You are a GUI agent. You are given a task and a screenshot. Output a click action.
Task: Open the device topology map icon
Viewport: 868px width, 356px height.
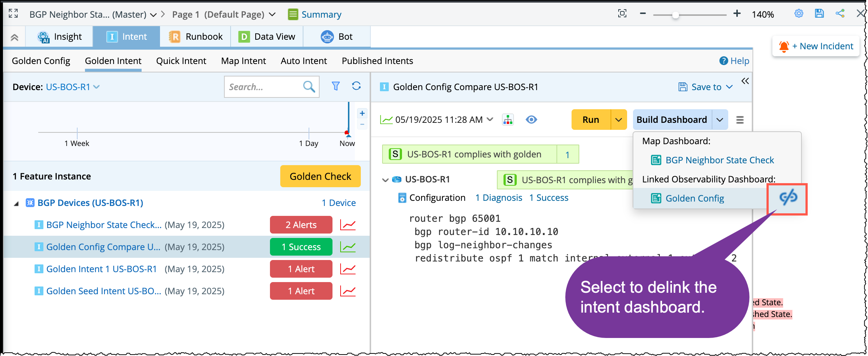pyautogui.click(x=508, y=120)
